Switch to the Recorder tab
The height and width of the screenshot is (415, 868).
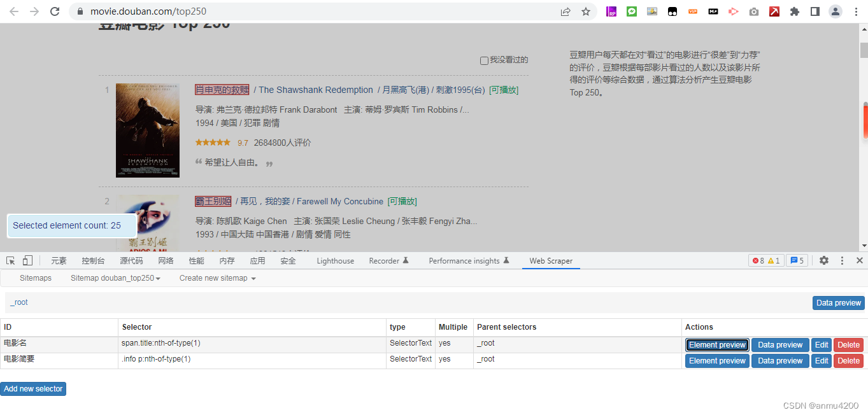(388, 261)
